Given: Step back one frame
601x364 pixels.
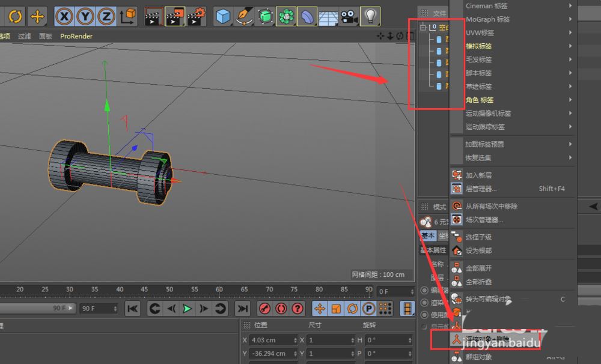Looking at the screenshot, I should coord(171,309).
